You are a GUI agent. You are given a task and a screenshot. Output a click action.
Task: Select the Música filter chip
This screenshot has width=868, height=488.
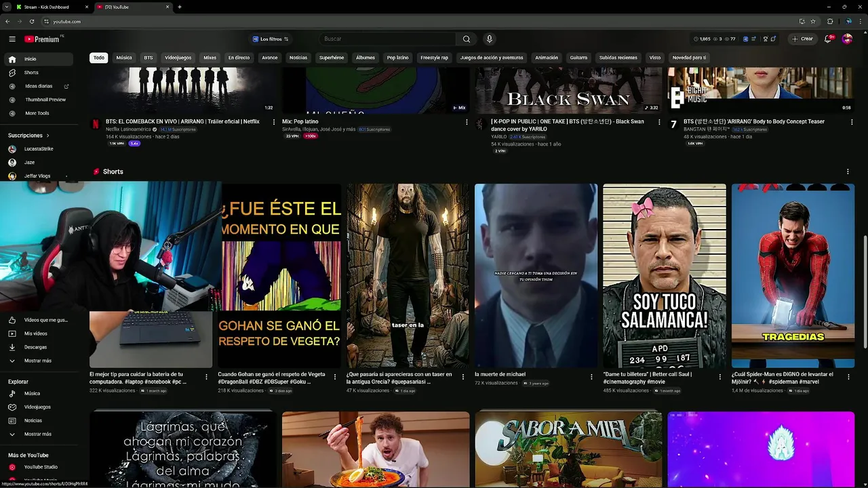point(124,58)
